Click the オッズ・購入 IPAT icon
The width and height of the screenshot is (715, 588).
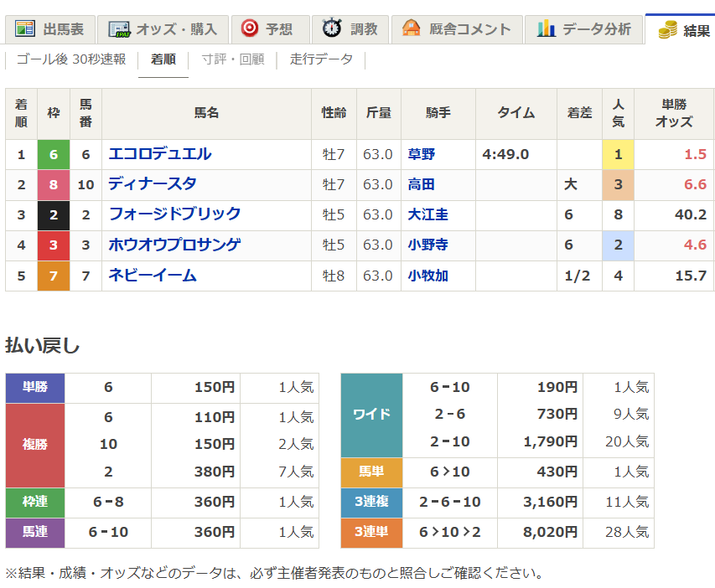[120, 29]
